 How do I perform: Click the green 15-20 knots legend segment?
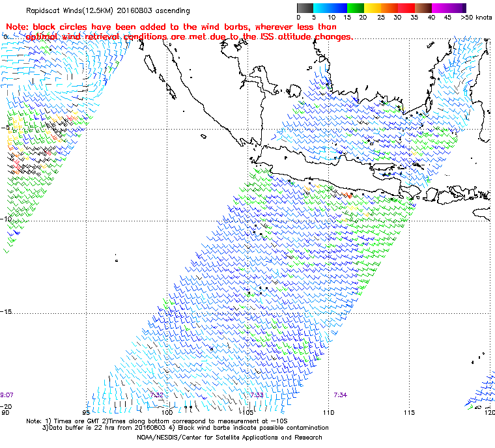(x=356, y=8)
